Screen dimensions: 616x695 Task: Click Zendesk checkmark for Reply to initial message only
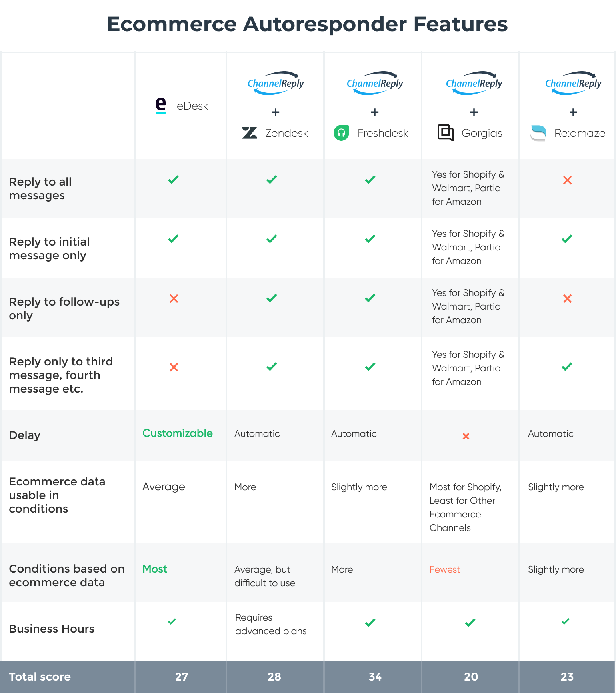click(272, 239)
